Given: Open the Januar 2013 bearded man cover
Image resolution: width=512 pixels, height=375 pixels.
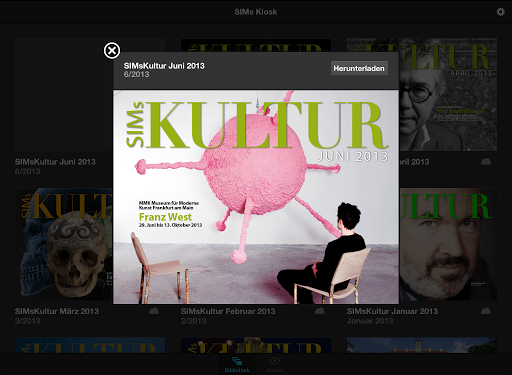Looking at the screenshot, I should [x=448, y=244].
